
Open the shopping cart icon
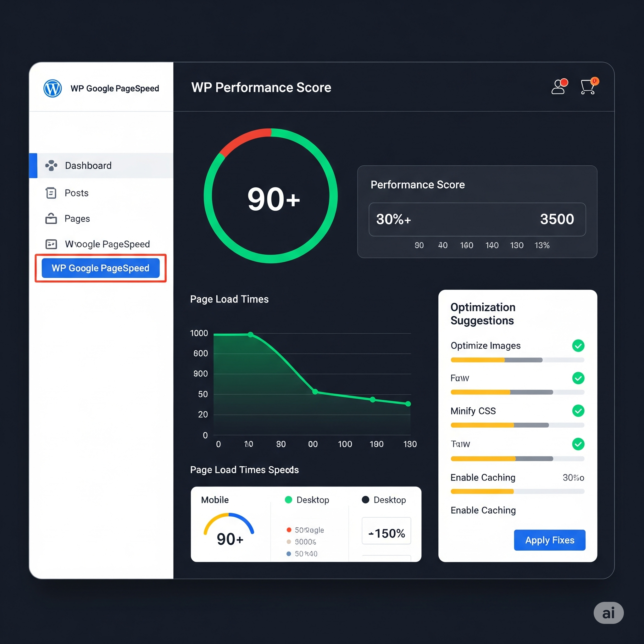(588, 87)
